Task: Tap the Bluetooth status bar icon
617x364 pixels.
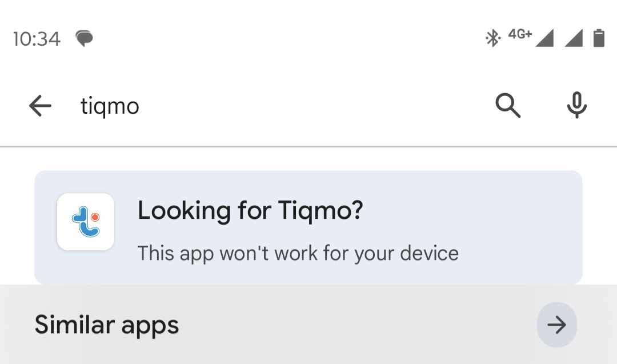Action: coord(492,38)
